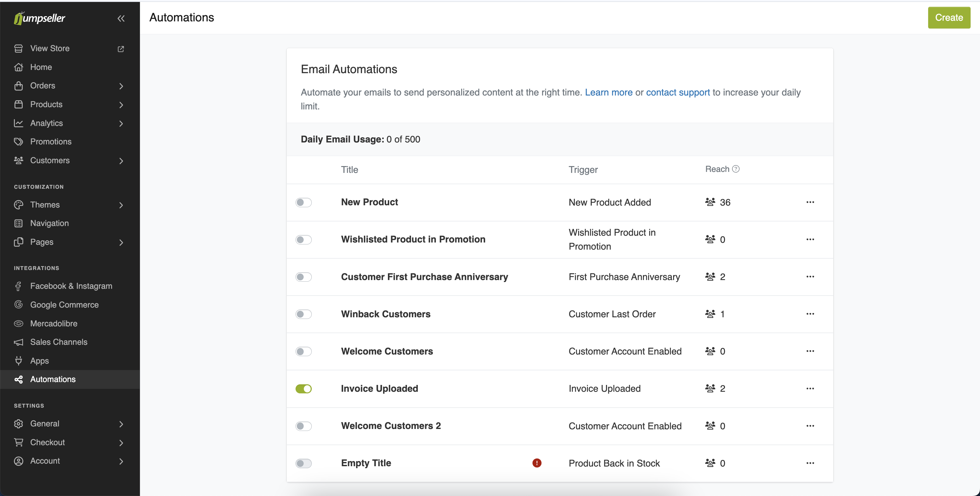This screenshot has height=496, width=980.
Task: Open the Customer First Purchase Anniversary automation
Action: 424,277
